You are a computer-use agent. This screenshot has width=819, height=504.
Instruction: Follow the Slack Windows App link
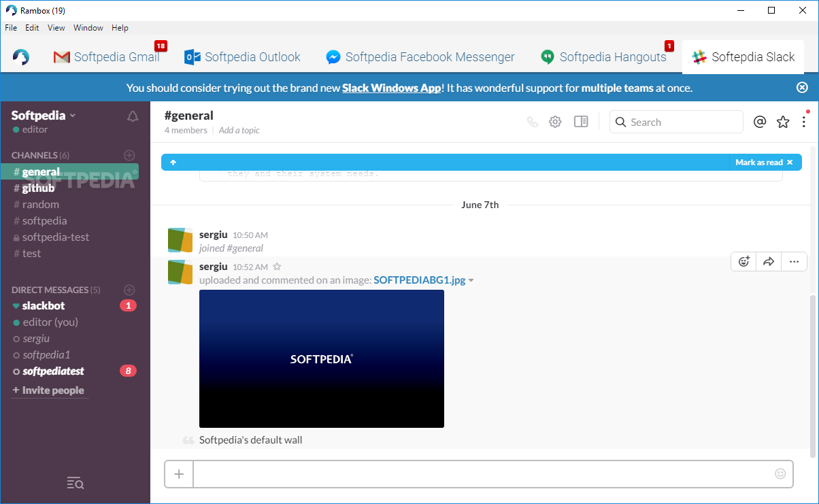(x=391, y=88)
